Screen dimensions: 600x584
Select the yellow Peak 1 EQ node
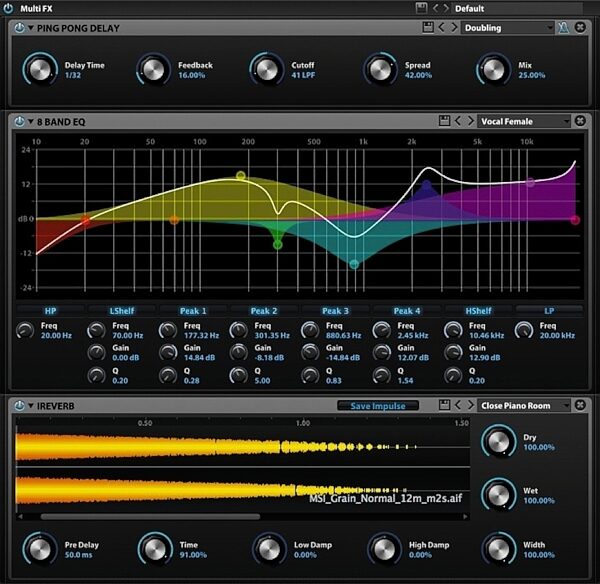pos(241,176)
